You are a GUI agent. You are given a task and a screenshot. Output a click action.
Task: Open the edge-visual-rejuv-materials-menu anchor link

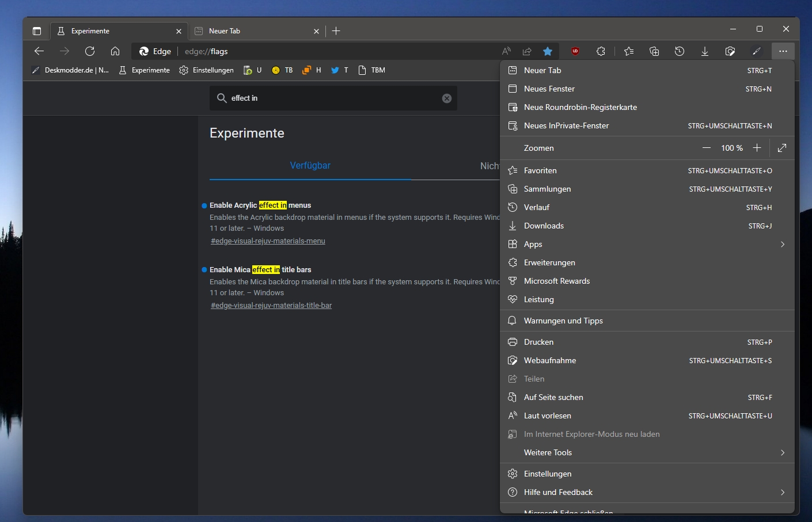(268, 241)
